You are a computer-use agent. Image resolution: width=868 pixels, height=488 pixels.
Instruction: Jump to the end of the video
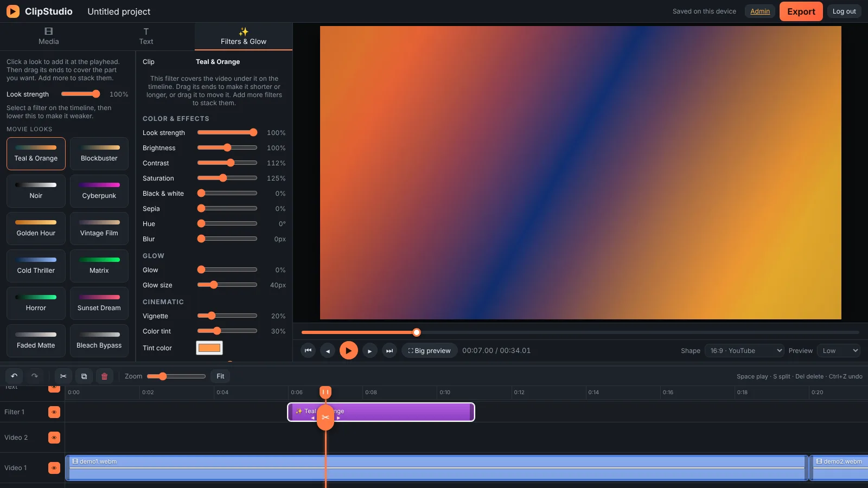(390, 351)
